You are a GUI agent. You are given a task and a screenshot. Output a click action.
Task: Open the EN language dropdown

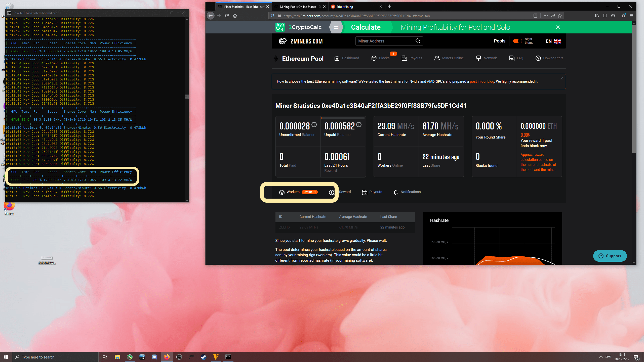click(552, 41)
